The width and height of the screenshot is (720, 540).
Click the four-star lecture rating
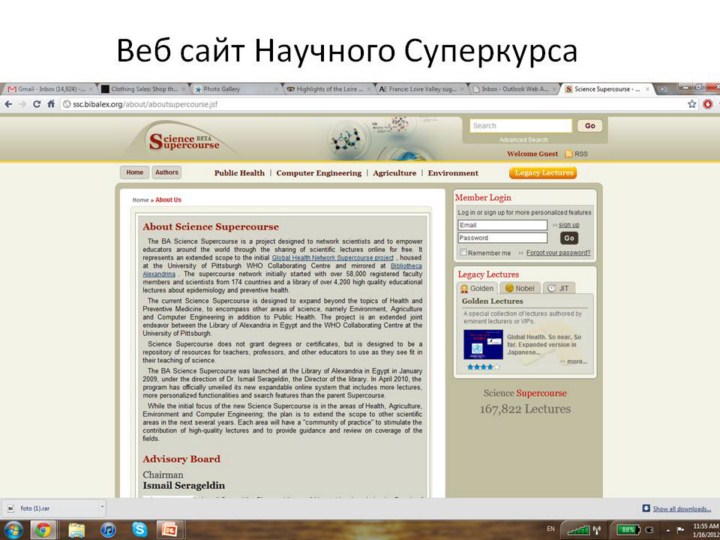pyautogui.click(x=482, y=367)
